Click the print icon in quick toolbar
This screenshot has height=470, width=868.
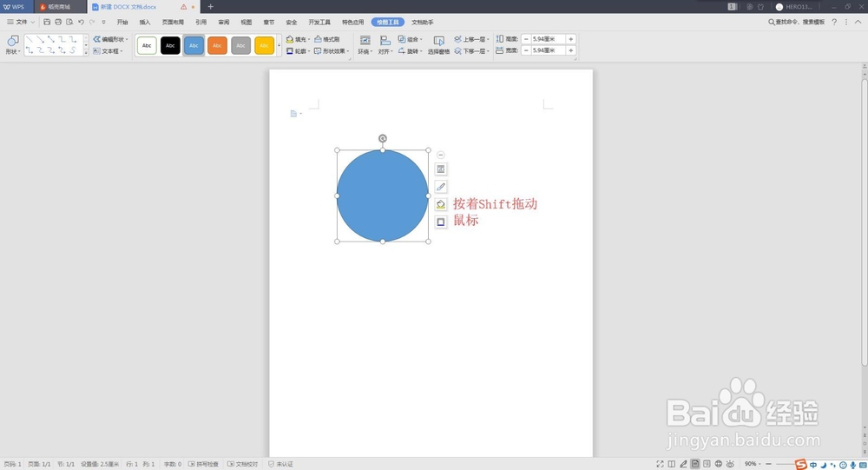58,23
